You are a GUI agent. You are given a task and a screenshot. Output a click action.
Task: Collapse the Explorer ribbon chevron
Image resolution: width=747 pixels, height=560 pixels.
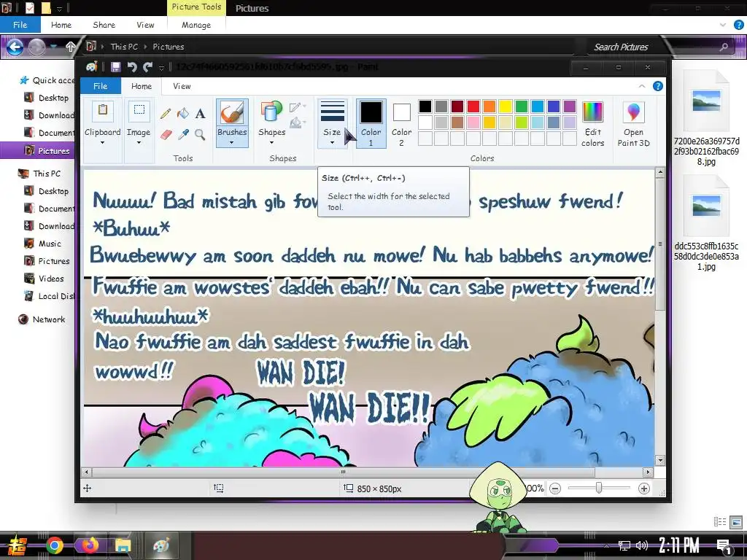(723, 25)
